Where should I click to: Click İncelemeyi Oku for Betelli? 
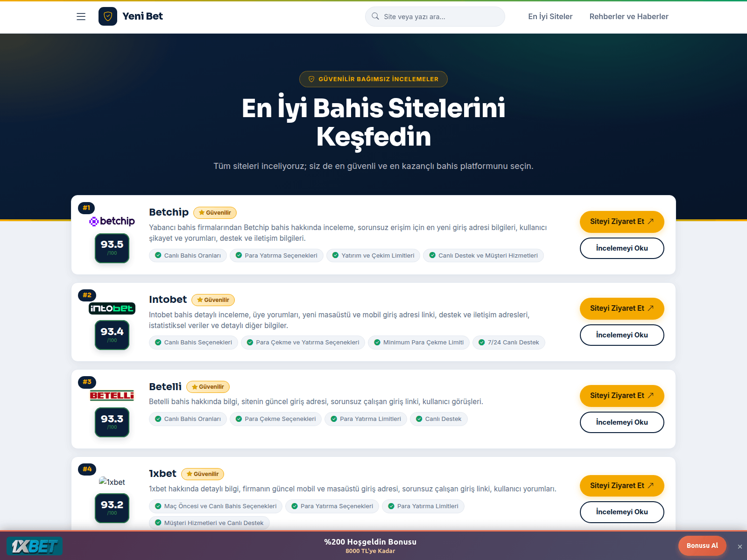(x=622, y=422)
